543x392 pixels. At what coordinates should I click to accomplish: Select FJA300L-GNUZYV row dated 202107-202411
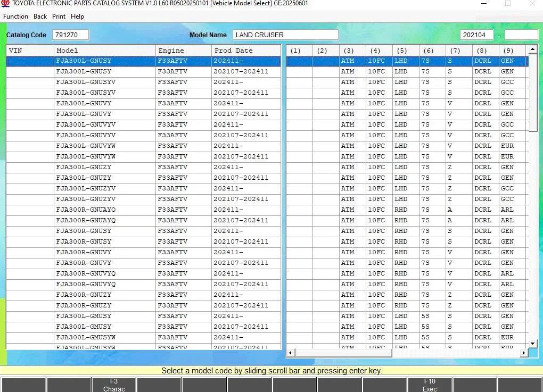tap(143, 199)
